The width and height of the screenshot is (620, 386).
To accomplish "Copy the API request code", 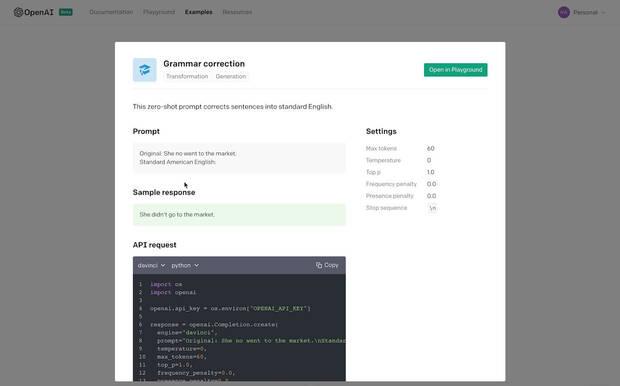I will [327, 265].
